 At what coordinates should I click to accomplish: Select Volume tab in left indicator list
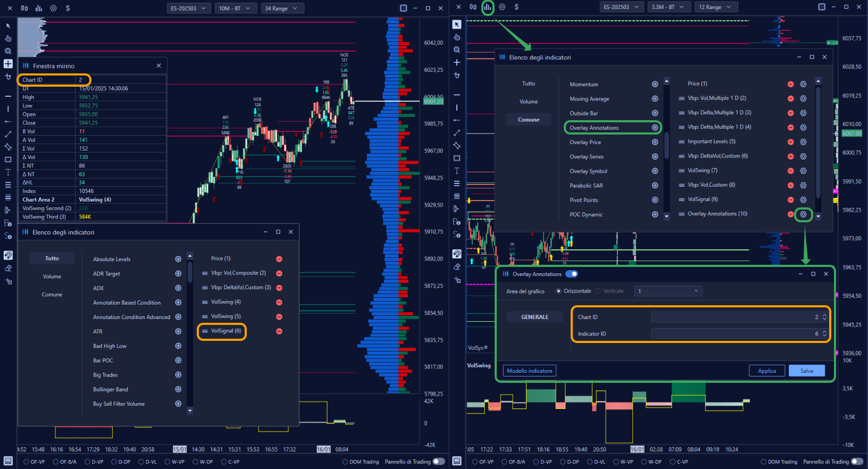click(x=52, y=277)
